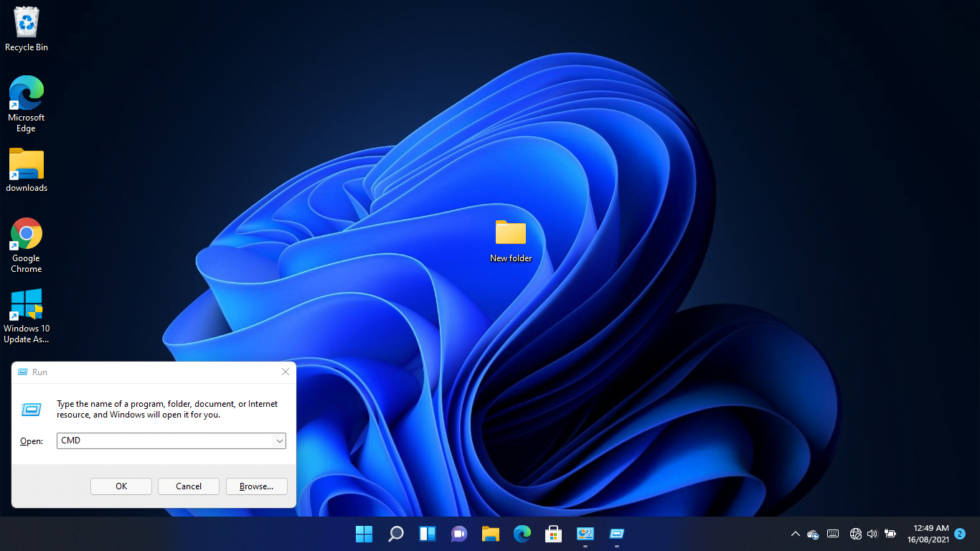This screenshot has width=980, height=551.
Task: Run the CMD command with OK
Action: [121, 486]
